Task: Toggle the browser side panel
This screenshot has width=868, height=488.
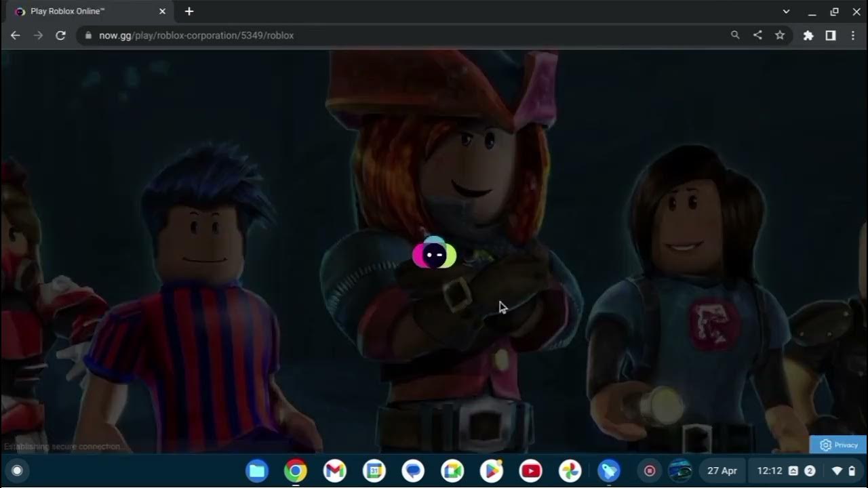Action: coord(831,35)
